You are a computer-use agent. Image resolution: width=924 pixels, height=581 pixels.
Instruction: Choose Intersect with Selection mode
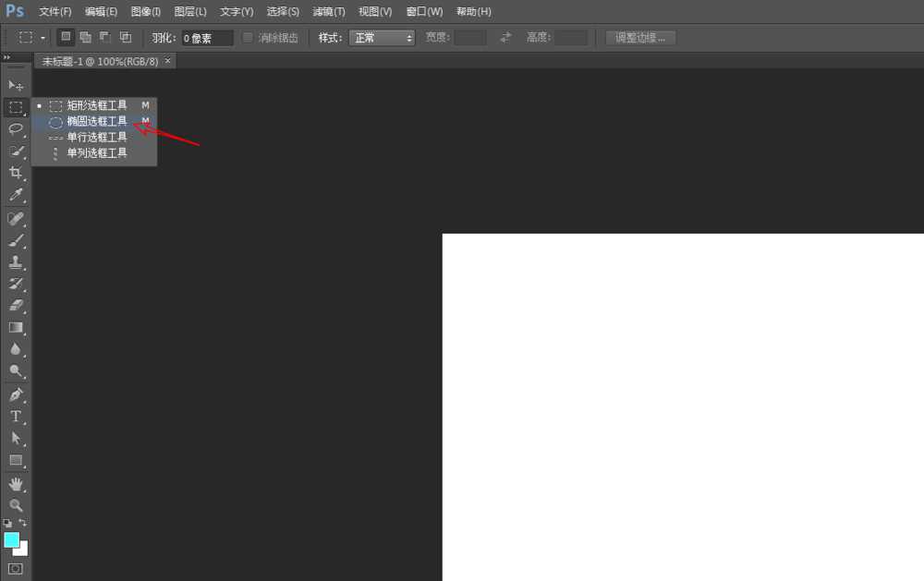[x=126, y=37]
